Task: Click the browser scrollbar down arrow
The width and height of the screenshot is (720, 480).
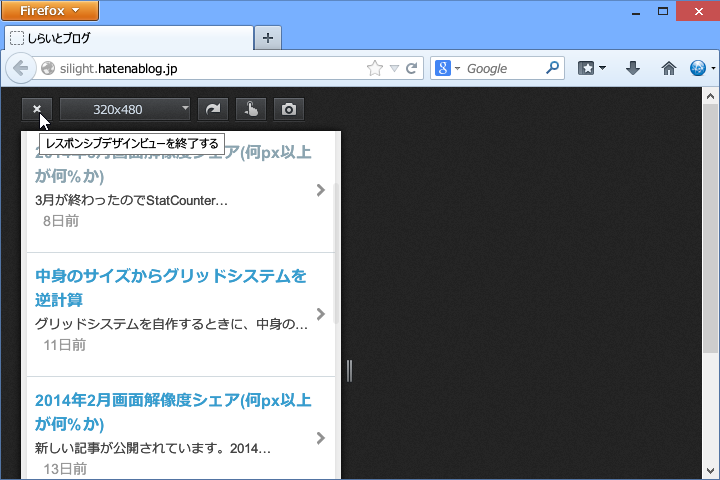Action: [710, 471]
